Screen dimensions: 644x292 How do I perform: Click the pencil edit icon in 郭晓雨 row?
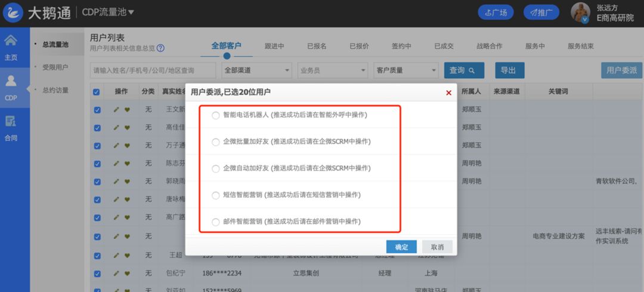pyautogui.click(x=116, y=182)
